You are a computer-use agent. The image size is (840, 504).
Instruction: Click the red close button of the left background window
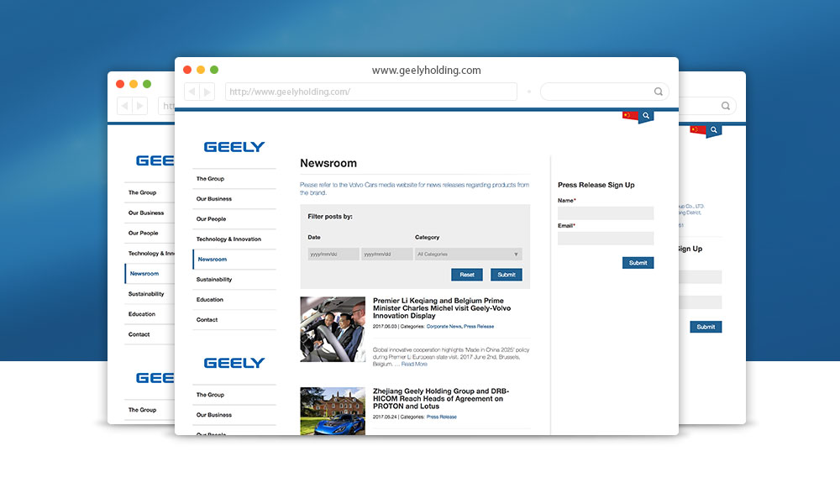[x=120, y=84]
